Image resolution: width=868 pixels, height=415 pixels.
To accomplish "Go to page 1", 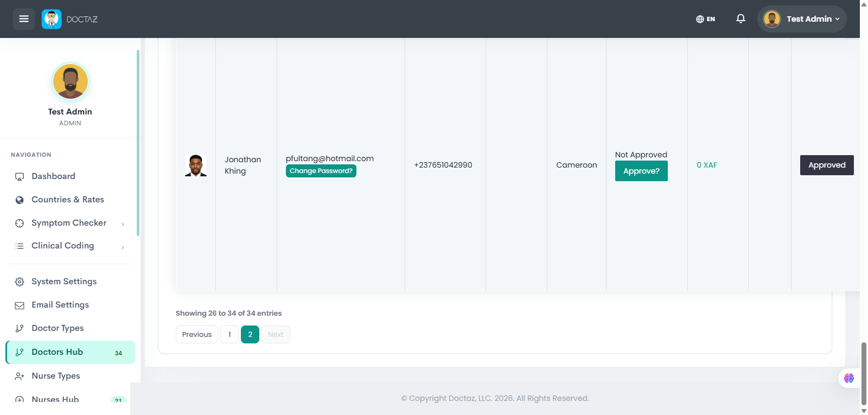I will [x=229, y=335].
